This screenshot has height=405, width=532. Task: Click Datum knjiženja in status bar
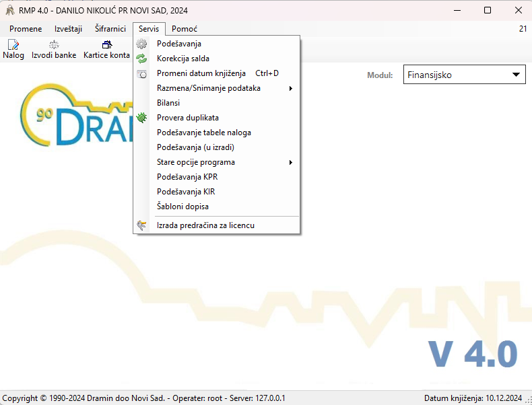pos(473,398)
